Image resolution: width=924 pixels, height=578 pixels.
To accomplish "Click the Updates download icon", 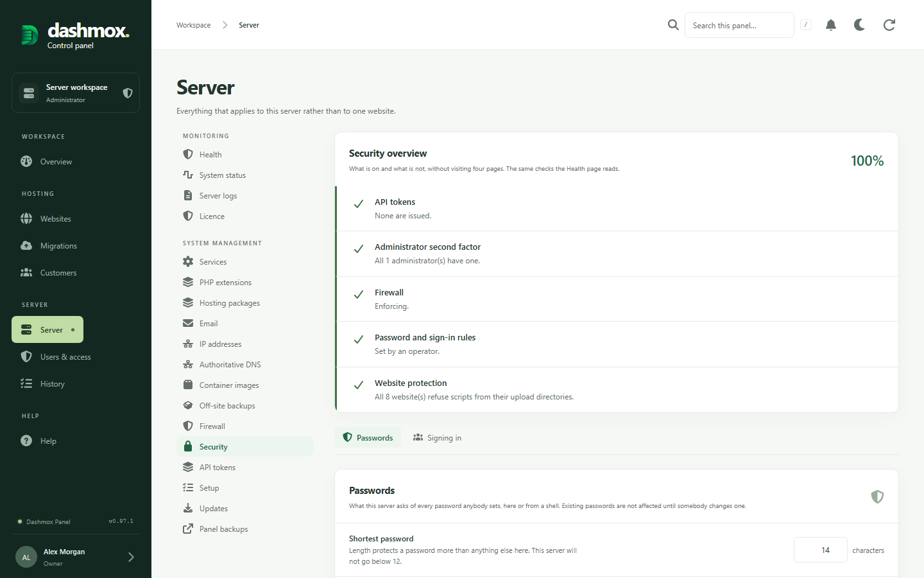I will coord(188,508).
